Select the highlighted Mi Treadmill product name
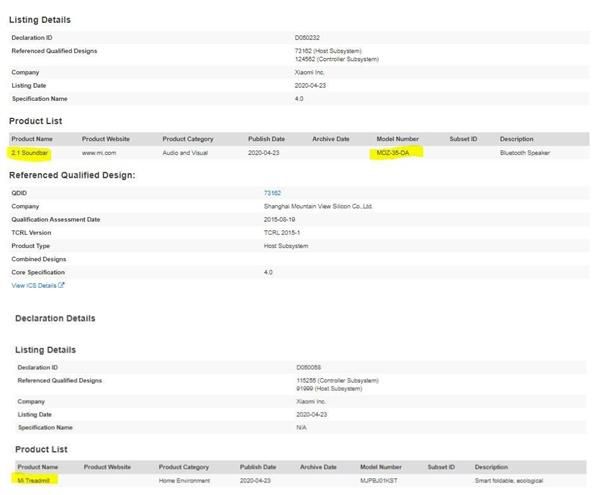The image size is (600, 495). 34,480
